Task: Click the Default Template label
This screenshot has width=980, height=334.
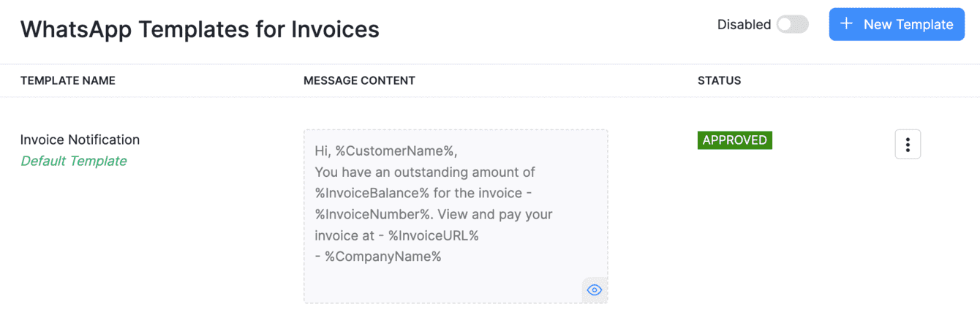Action: click(73, 161)
